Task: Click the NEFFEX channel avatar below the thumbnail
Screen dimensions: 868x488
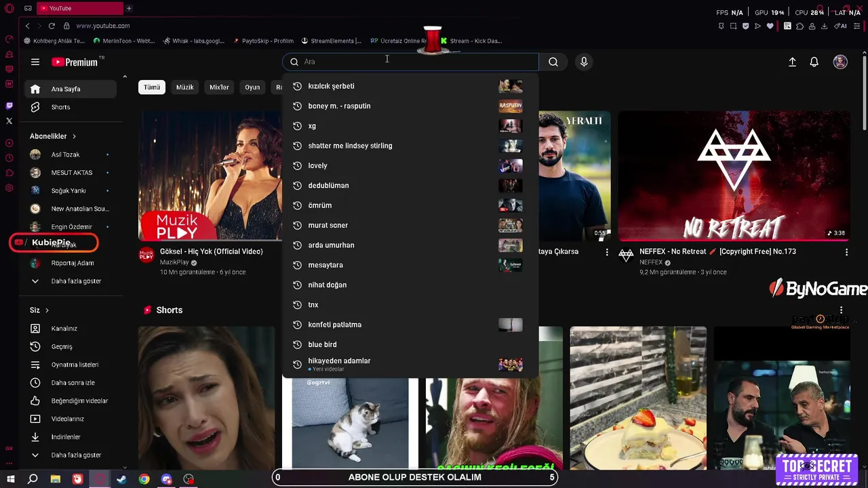Action: [626, 256]
